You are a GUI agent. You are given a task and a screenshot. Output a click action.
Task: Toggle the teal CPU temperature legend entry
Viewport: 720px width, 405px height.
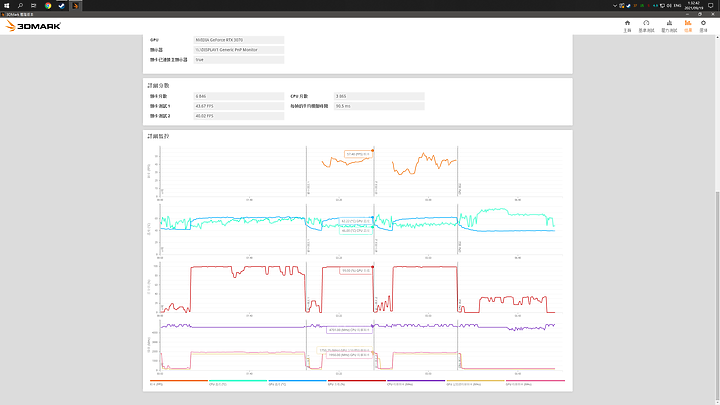pyautogui.click(x=238, y=382)
